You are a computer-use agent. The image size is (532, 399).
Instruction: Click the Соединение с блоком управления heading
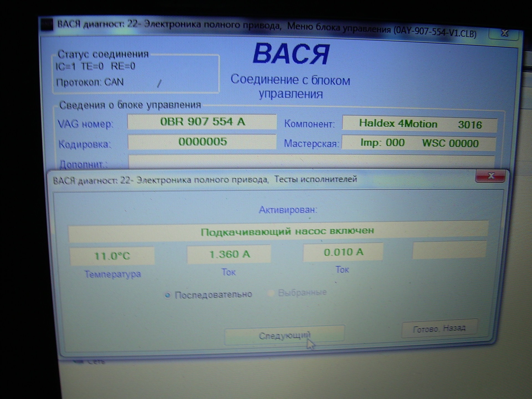click(291, 87)
